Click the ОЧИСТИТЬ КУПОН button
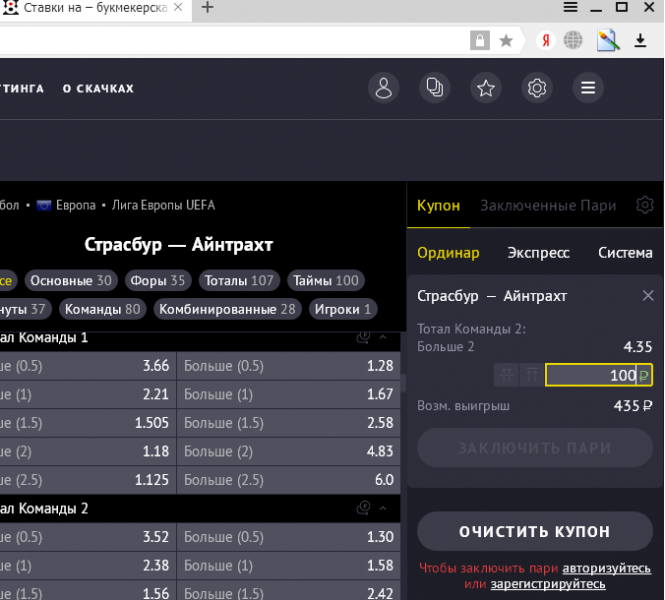This screenshot has height=600, width=665. 534,531
